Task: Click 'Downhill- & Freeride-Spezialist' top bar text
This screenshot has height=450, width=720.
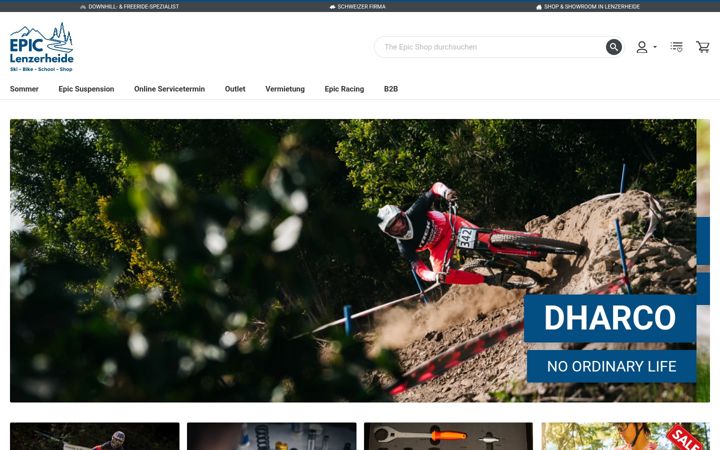Action: (x=134, y=7)
